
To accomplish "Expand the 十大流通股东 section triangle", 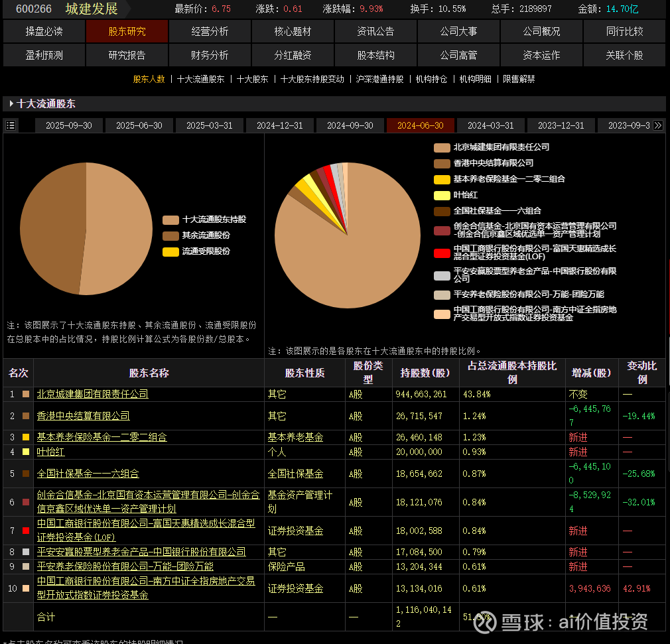I will click(x=11, y=103).
